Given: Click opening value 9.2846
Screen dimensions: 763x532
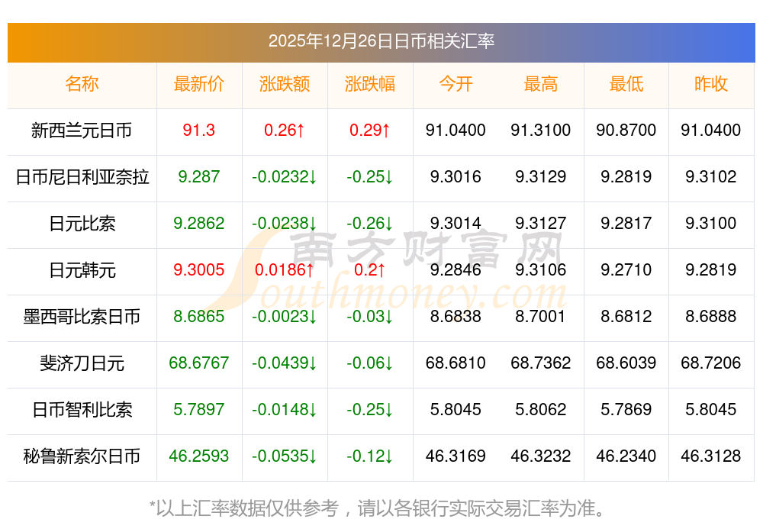Looking at the screenshot, I should (x=456, y=269).
